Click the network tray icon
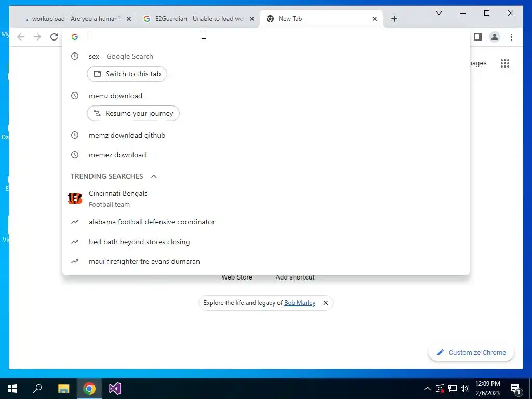Viewport: 532px width, 399px height. [453, 389]
